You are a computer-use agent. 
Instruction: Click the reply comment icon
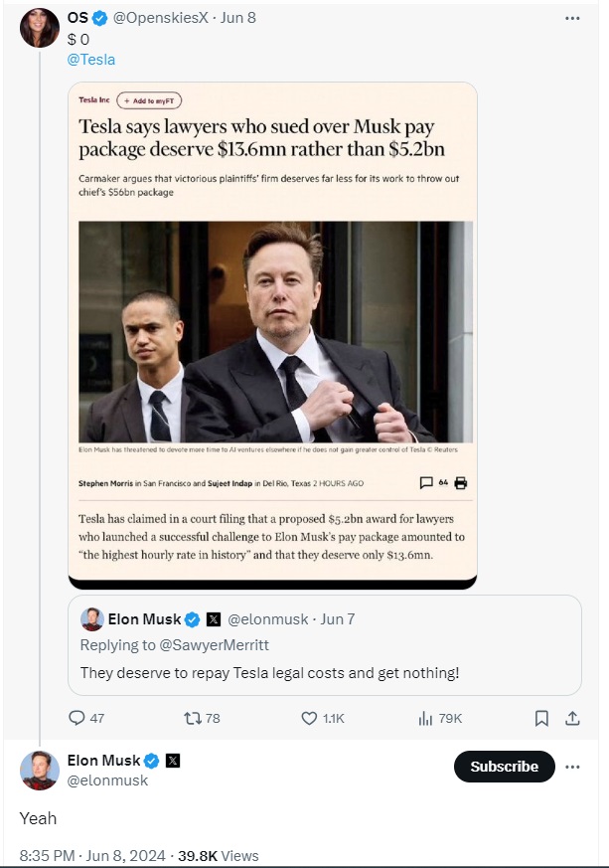[77, 718]
